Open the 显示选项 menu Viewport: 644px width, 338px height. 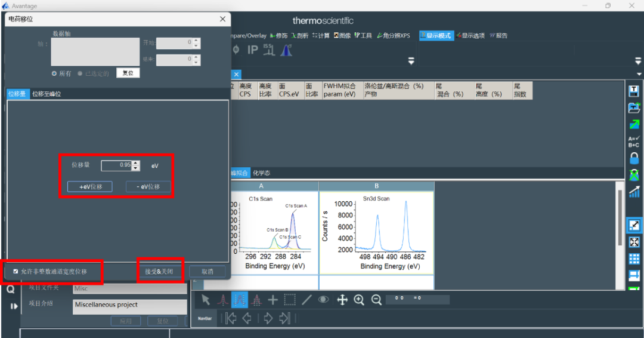(470, 36)
